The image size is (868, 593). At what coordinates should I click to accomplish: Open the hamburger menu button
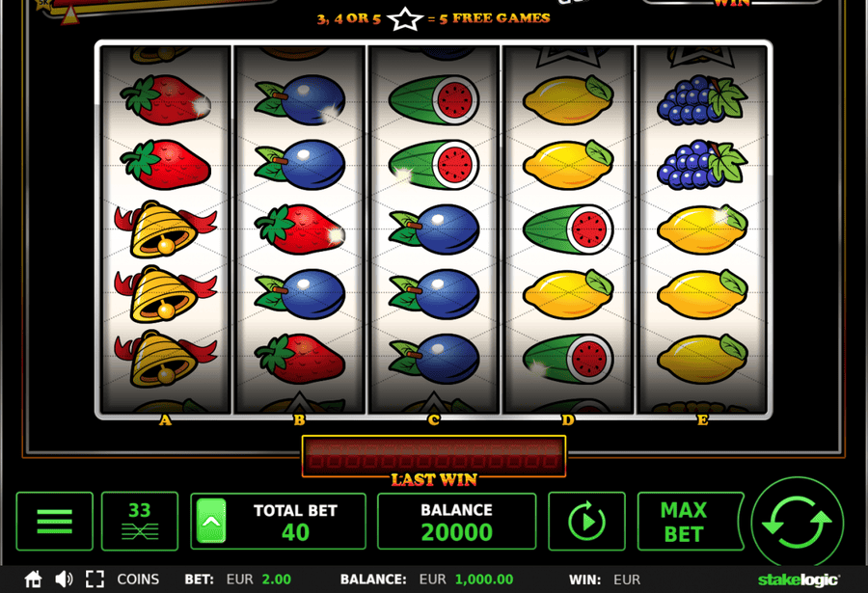click(54, 521)
